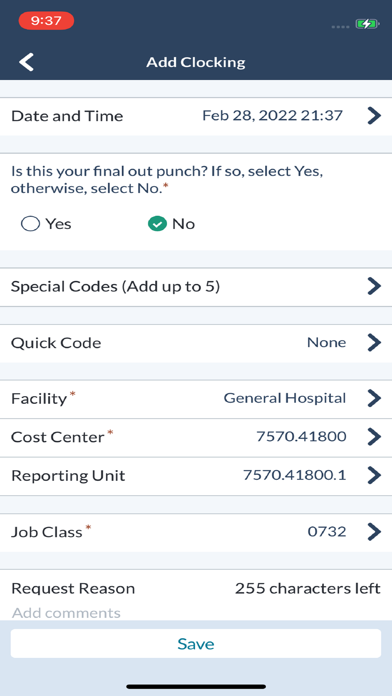Open the Special Codes (Add up to 5) row
392x696 pixels.
click(196, 287)
